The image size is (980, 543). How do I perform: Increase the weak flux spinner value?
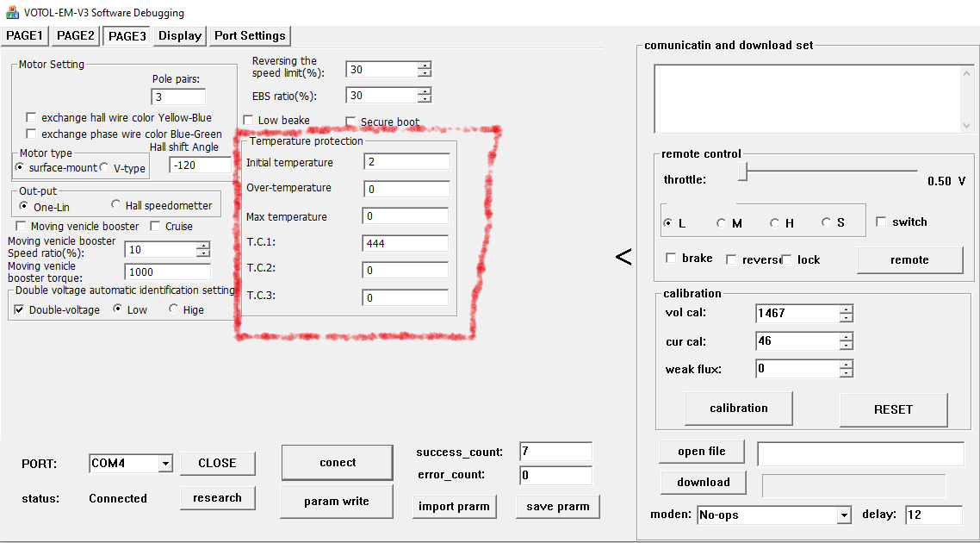coord(847,365)
